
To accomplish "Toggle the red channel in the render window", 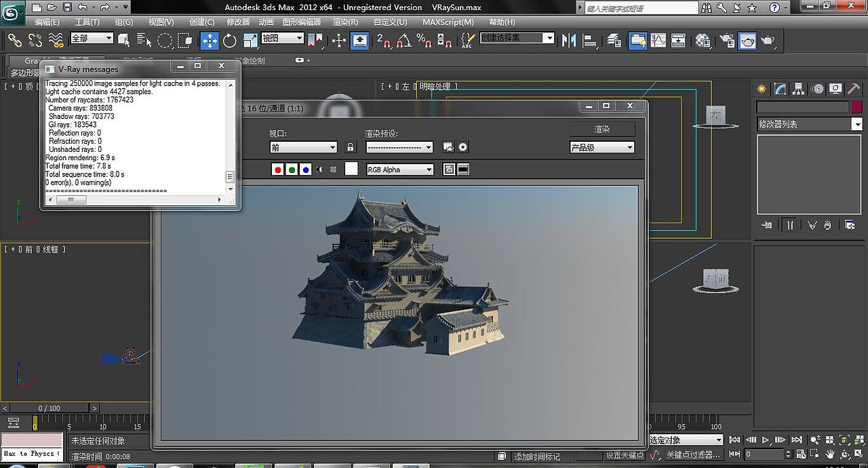I will pos(277,169).
